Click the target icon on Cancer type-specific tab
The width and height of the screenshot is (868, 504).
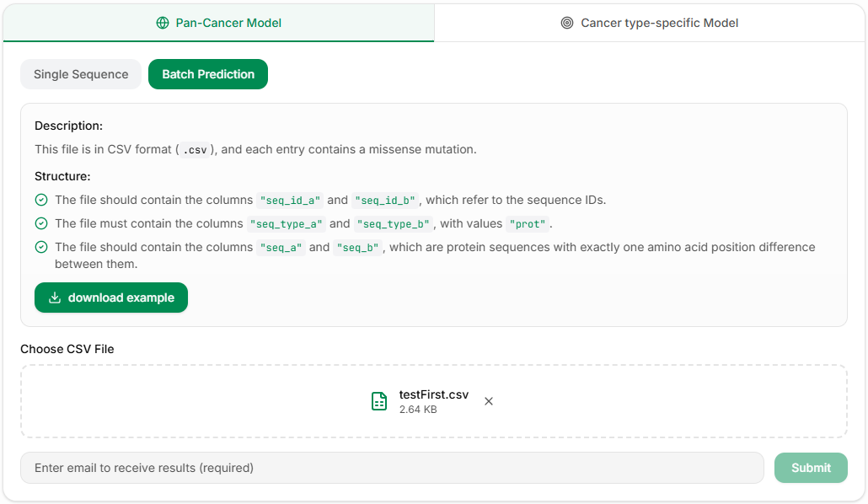(x=567, y=23)
